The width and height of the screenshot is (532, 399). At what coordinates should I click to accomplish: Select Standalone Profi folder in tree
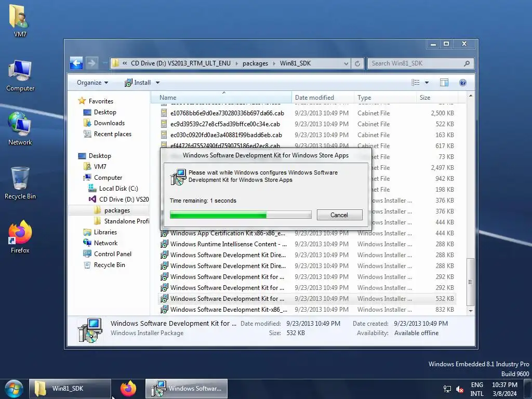127,221
